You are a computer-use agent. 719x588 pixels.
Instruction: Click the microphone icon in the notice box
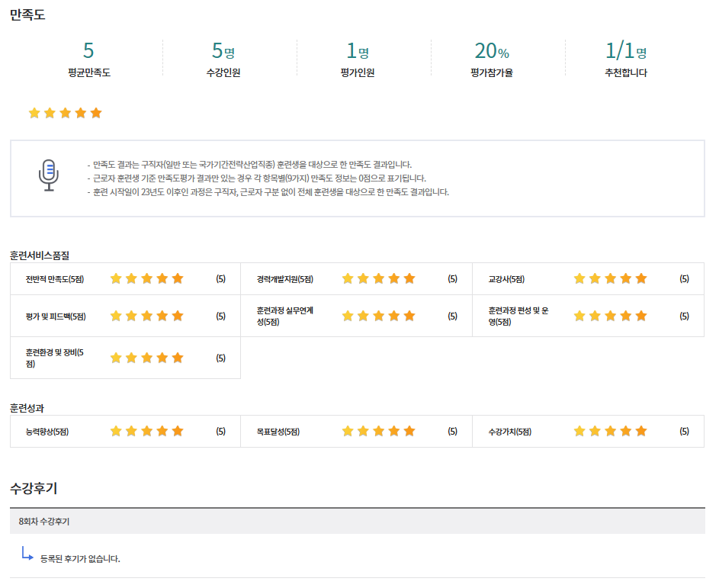(x=49, y=175)
